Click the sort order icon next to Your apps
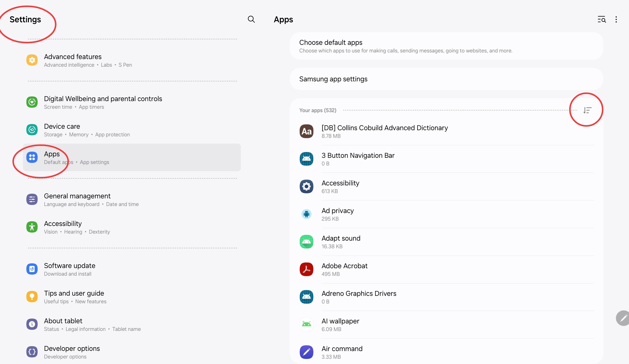 point(587,110)
